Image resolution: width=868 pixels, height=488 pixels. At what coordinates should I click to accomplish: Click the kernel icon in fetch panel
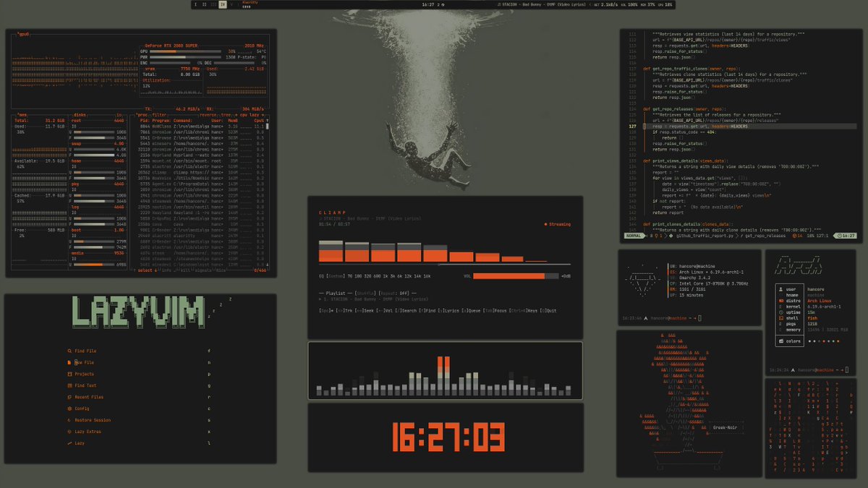tap(780, 306)
